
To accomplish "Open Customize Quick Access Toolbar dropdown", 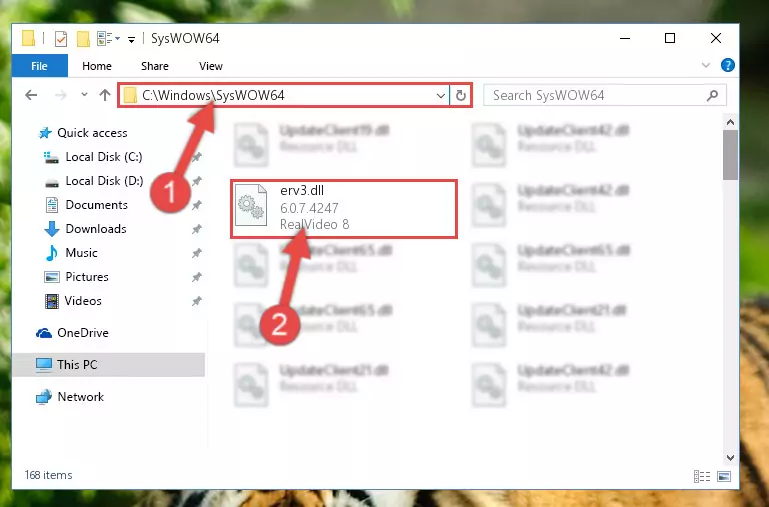I will pos(131,39).
